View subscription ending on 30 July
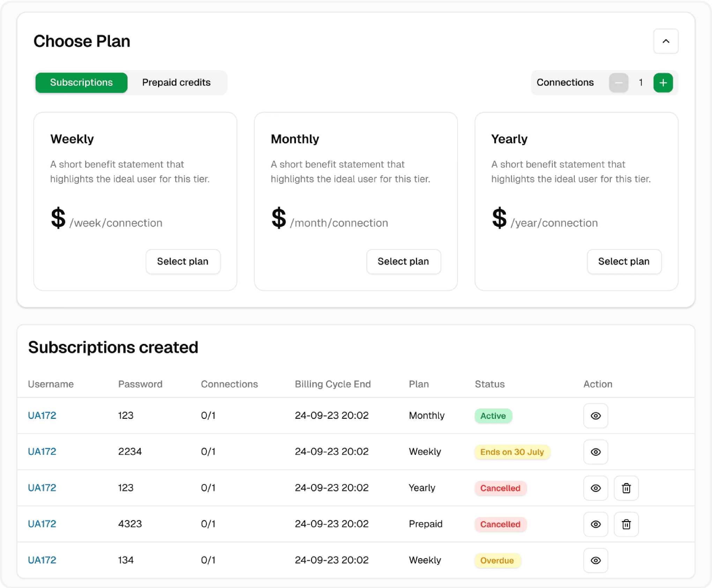 [x=595, y=452]
